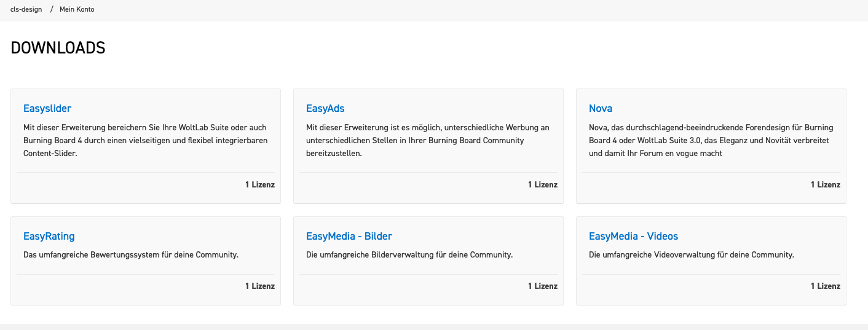Click the Bilderverwaltung description text

409,254
